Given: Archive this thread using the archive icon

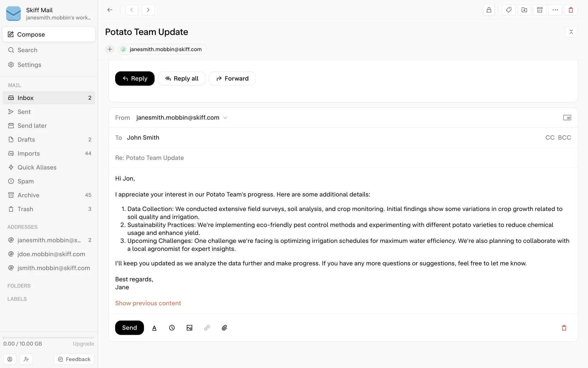Looking at the screenshot, I should tap(540, 10).
